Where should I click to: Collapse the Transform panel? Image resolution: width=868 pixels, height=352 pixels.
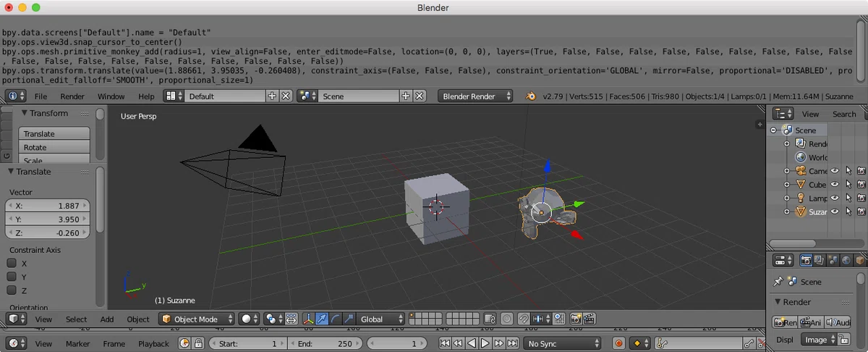point(24,113)
